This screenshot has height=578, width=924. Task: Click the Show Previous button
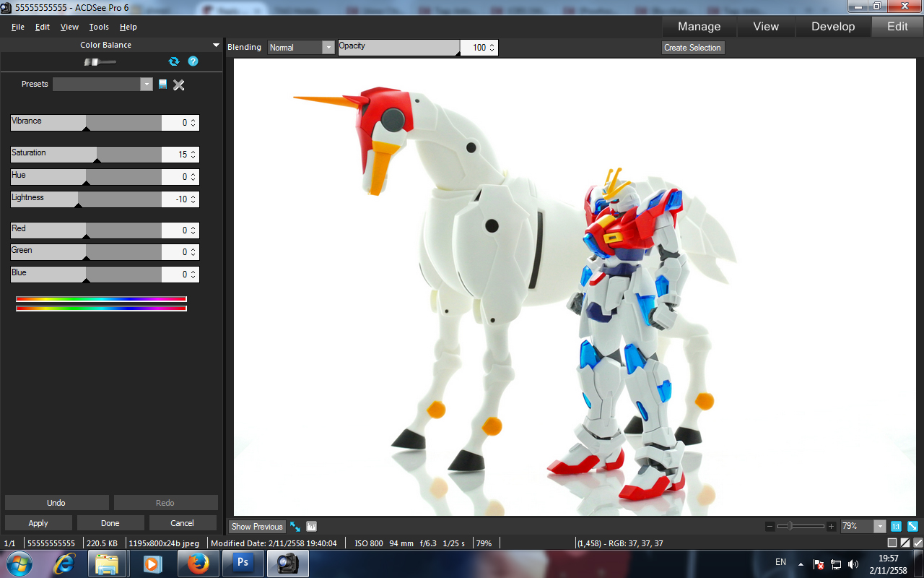click(257, 527)
